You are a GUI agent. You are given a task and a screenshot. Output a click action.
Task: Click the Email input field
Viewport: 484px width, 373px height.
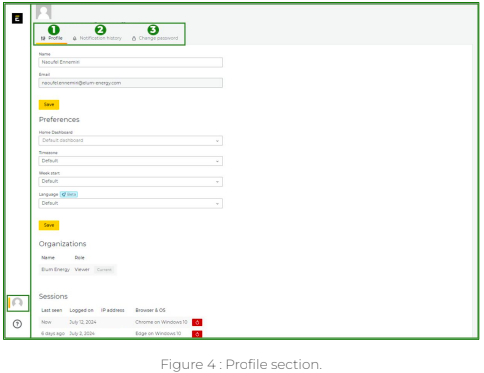click(x=131, y=83)
